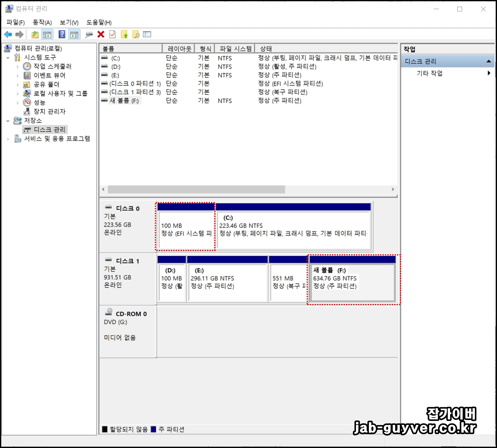Click 기타 작업 in the action pane

430,73
